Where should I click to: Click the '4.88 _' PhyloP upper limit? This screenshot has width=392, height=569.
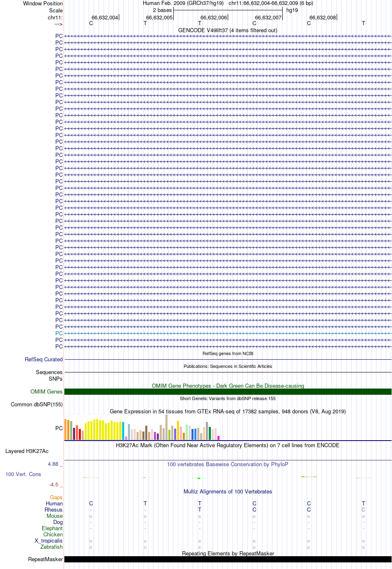tap(55, 464)
